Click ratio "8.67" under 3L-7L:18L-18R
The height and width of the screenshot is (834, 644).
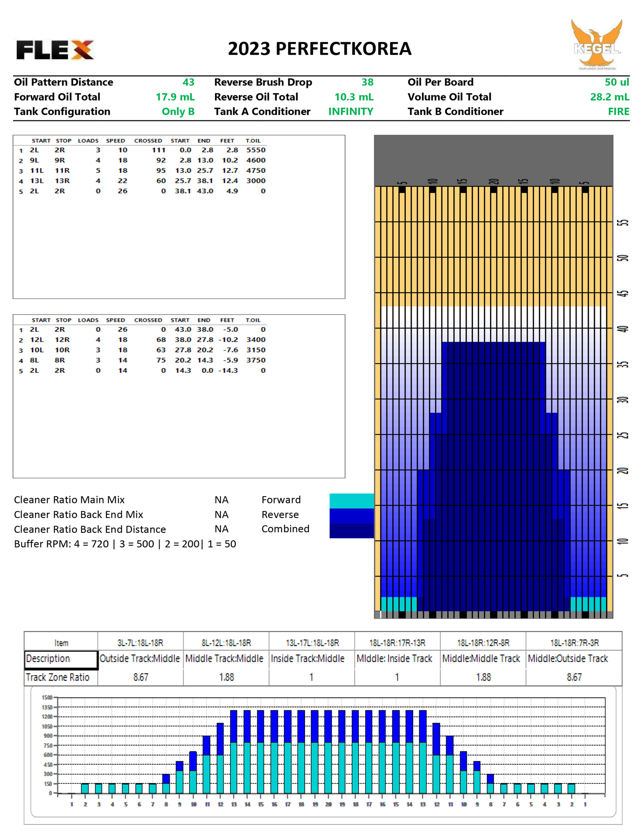click(x=141, y=677)
